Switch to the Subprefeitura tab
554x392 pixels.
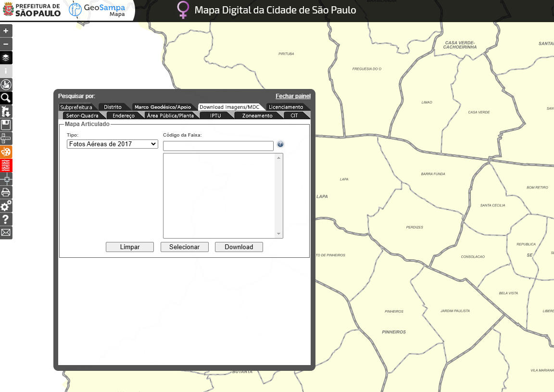[76, 107]
